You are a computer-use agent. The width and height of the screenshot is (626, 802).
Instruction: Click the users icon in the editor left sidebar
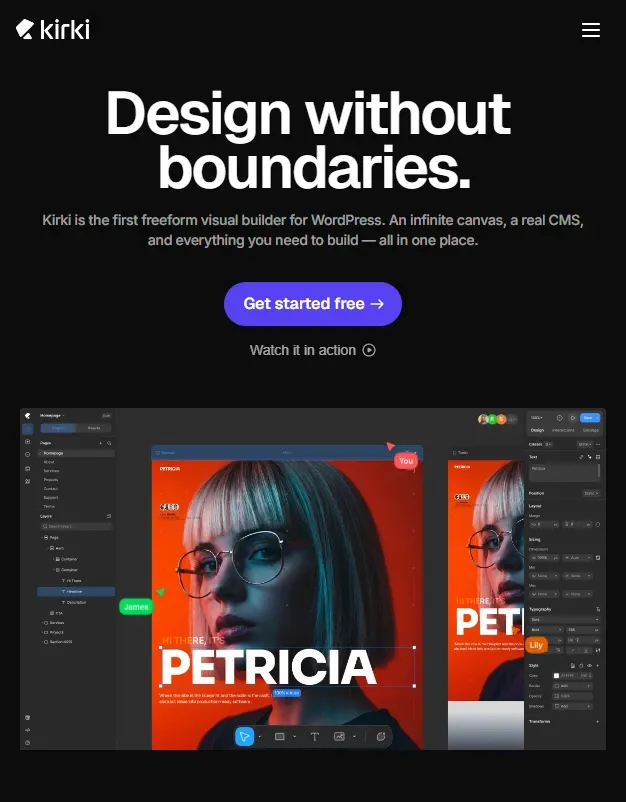[28, 481]
